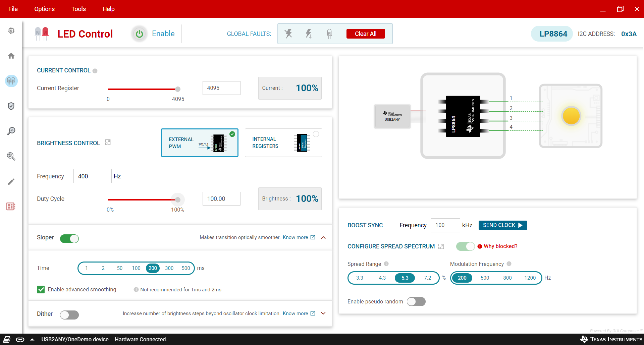Click the Boost Sync frequency input field
Screen dimensions: 644x345
coord(445,225)
